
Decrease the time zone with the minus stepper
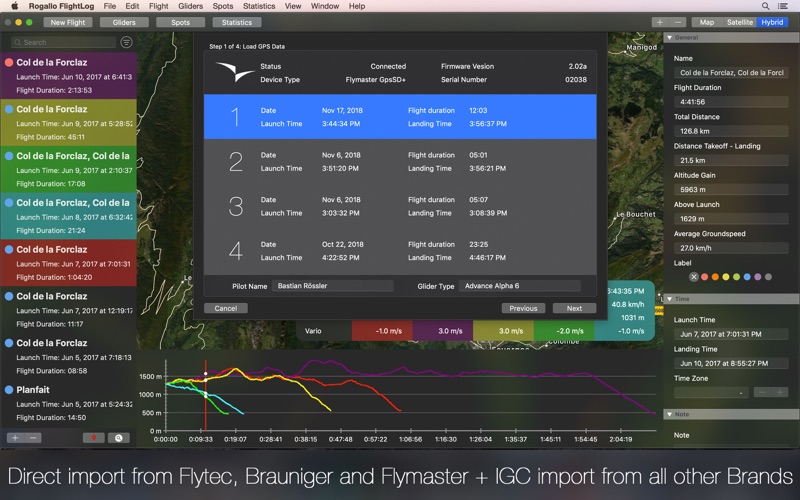(762, 392)
